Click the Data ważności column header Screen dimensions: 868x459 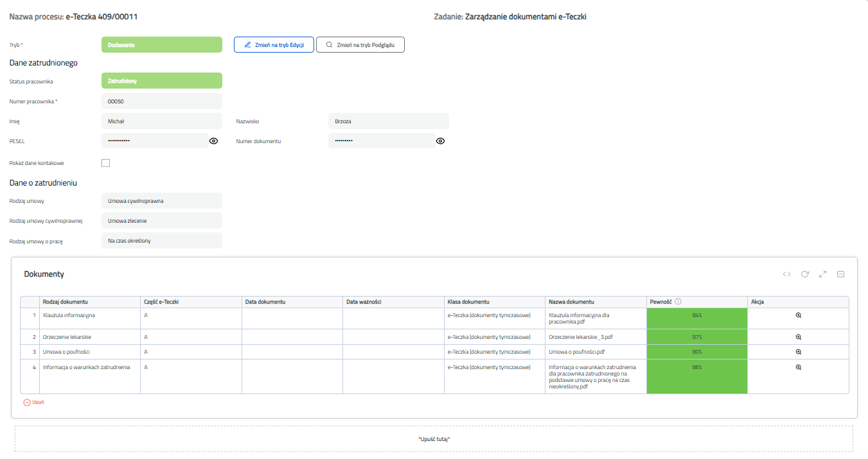click(393, 302)
